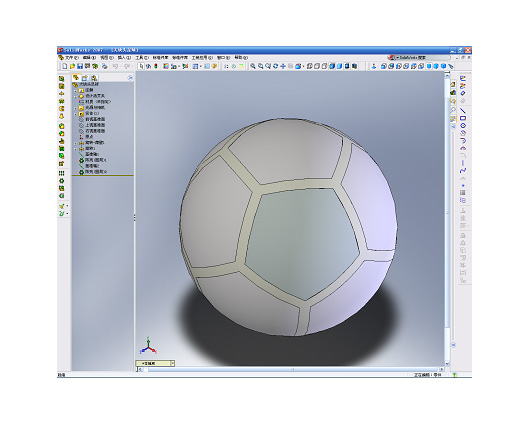Open the View Orientation dropdown arrow
The image size is (530, 424).
(x=303, y=67)
